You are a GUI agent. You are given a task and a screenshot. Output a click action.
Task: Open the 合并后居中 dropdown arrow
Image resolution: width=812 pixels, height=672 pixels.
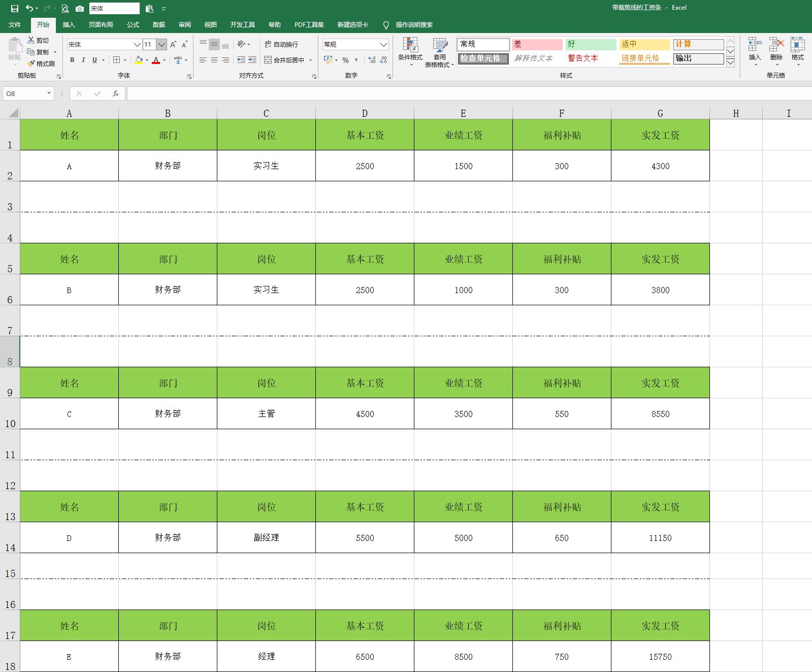[310, 60]
